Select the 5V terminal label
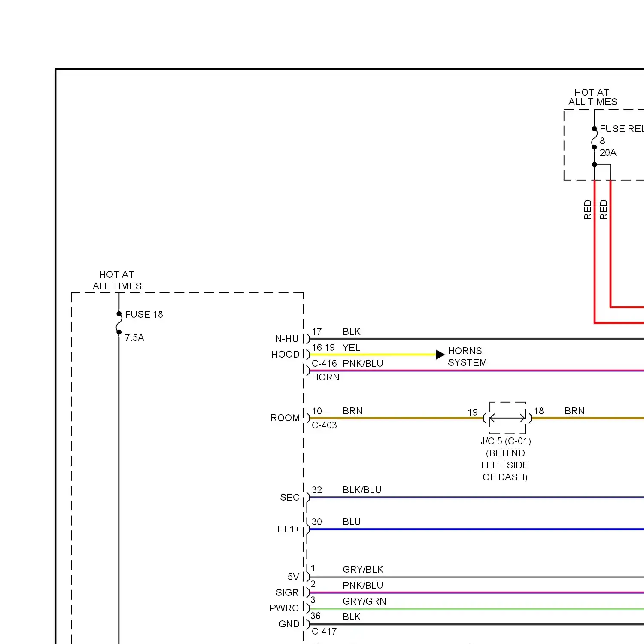The image size is (644, 644). point(293,577)
